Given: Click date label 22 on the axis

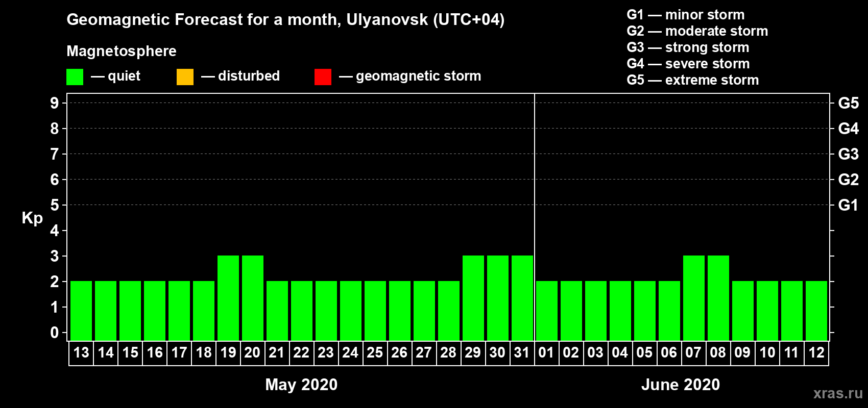Looking at the screenshot, I should tap(302, 353).
